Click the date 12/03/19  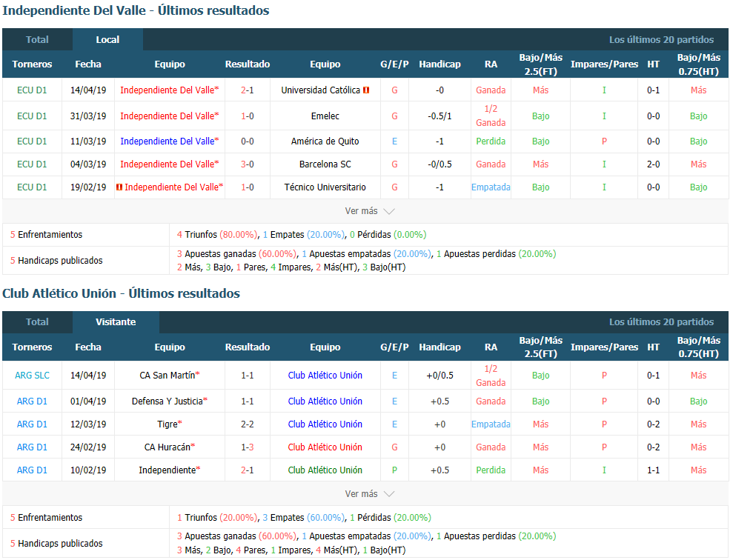(x=88, y=424)
